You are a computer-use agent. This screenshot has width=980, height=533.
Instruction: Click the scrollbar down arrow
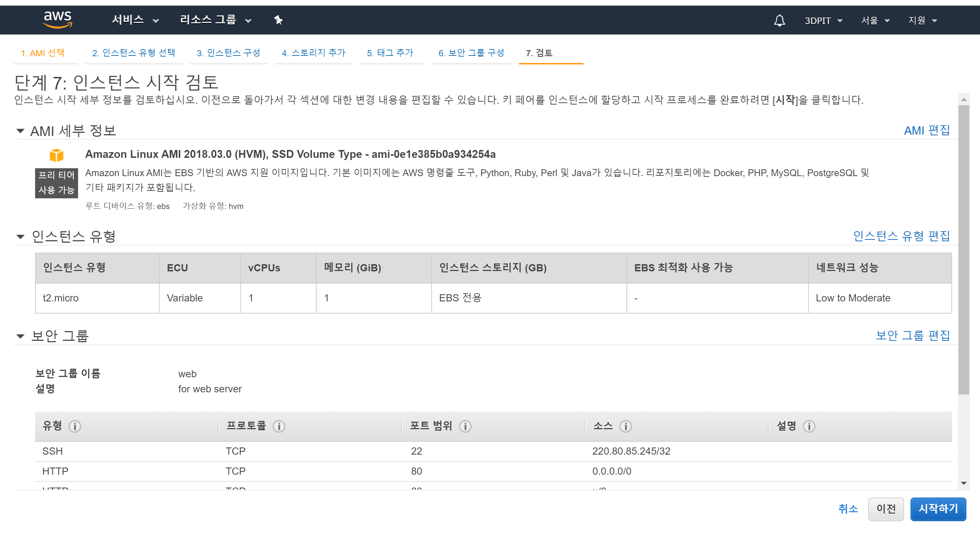coord(963,483)
